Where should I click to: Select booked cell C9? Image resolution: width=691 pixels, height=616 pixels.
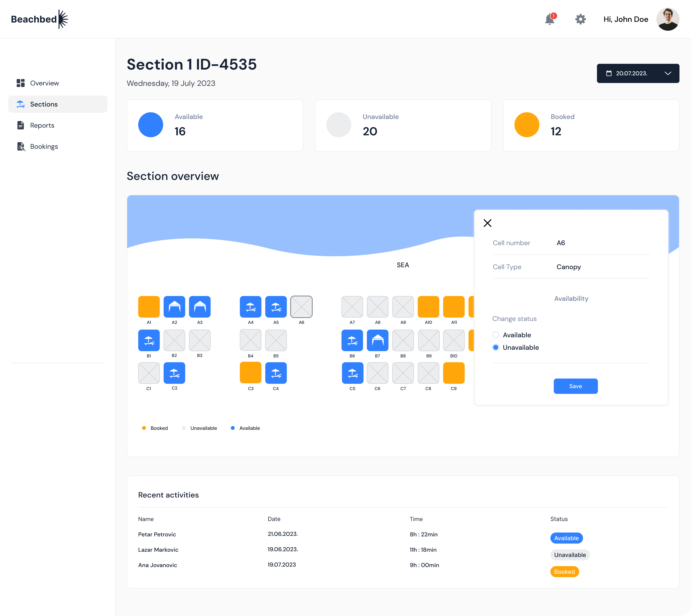[454, 373]
